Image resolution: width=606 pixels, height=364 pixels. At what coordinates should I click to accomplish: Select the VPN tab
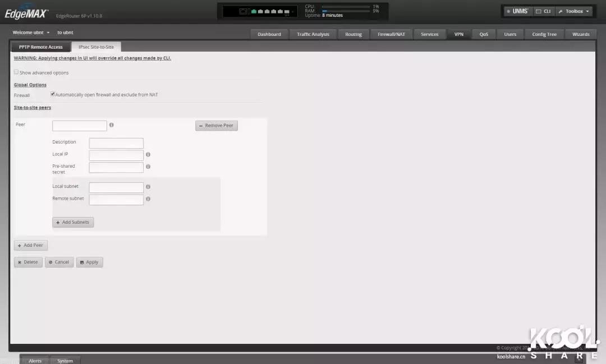(x=459, y=34)
